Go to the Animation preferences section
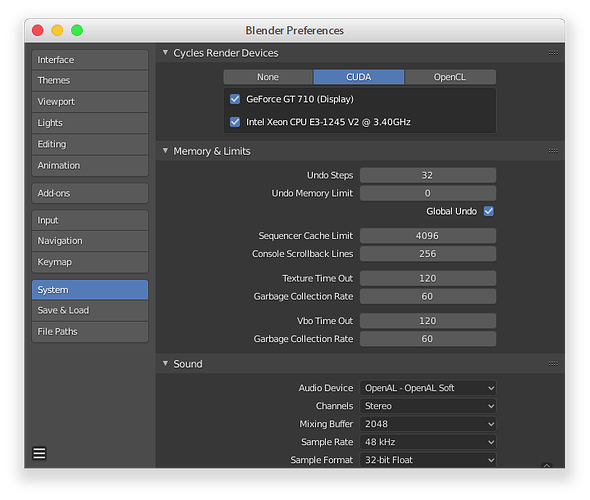Image resolution: width=590 pixels, height=500 pixels. pyautogui.click(x=90, y=166)
